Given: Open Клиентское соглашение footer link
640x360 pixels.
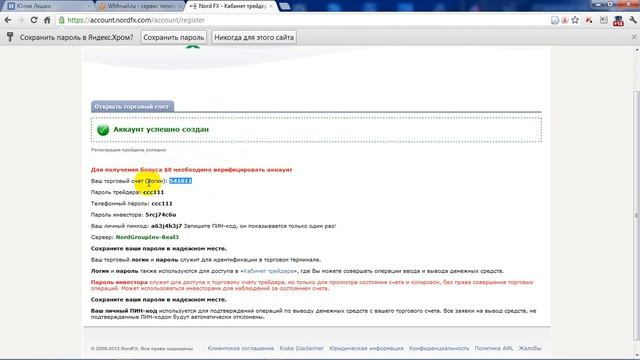Looking at the screenshot, I should (x=241, y=348).
